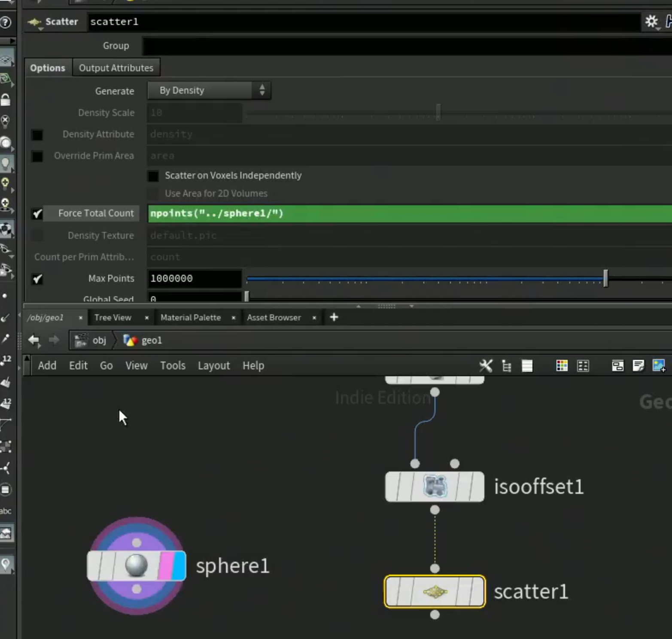Image resolution: width=672 pixels, height=639 pixels.
Task: Switch network to list view icon
Action: click(x=527, y=366)
